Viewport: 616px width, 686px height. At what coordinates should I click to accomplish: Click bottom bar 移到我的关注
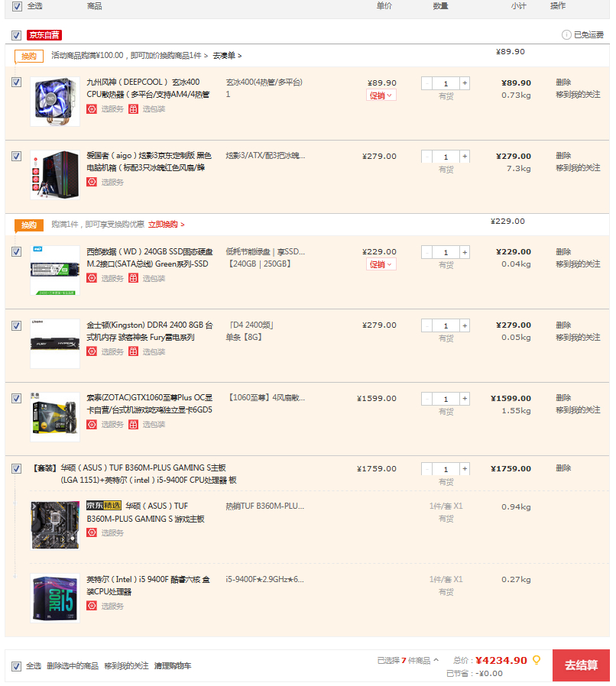point(127,666)
